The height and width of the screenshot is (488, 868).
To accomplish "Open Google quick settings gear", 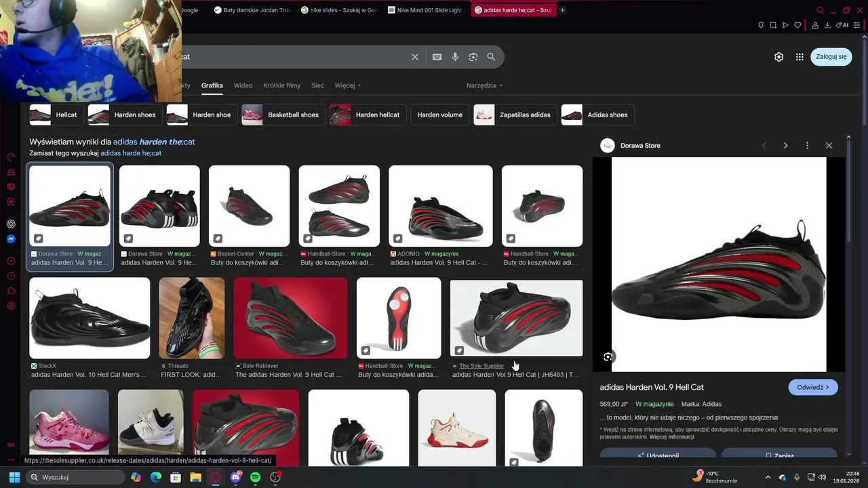I will (779, 57).
